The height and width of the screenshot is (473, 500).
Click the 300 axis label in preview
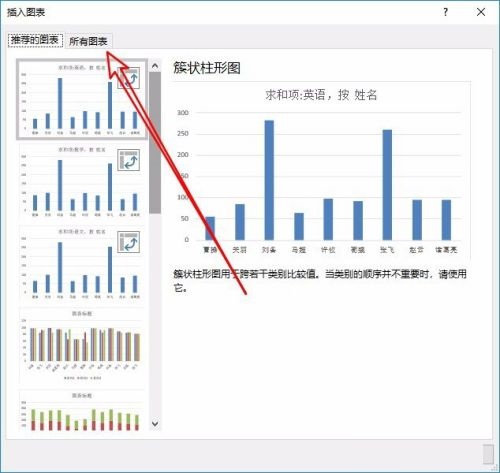coord(183,113)
